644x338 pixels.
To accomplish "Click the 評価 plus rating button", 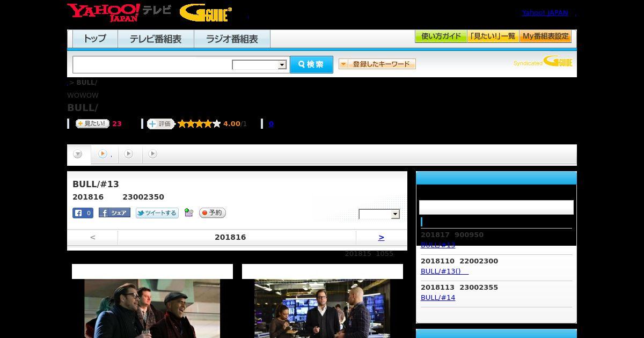I will (x=161, y=124).
